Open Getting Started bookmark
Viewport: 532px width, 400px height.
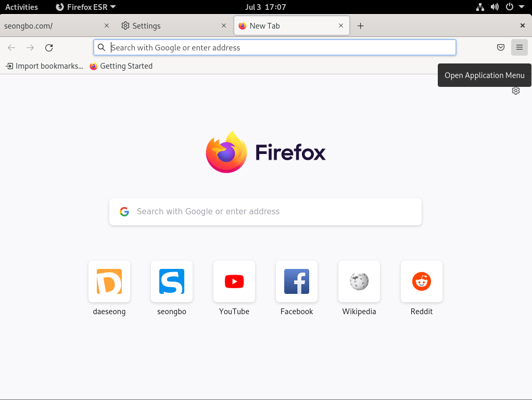pos(121,66)
